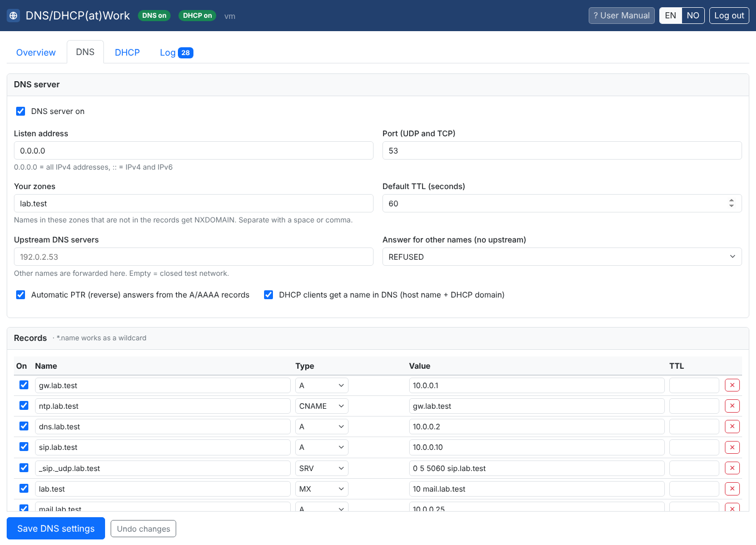This screenshot has width=756, height=545.
Task: Open type dropdown for sip.lab.test
Action: coord(322,447)
